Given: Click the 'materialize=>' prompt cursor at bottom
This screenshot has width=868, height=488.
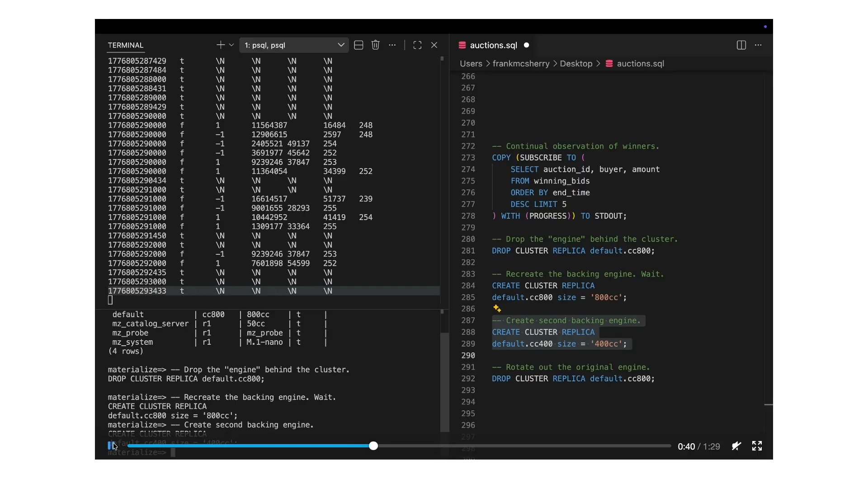Looking at the screenshot, I should (x=173, y=452).
